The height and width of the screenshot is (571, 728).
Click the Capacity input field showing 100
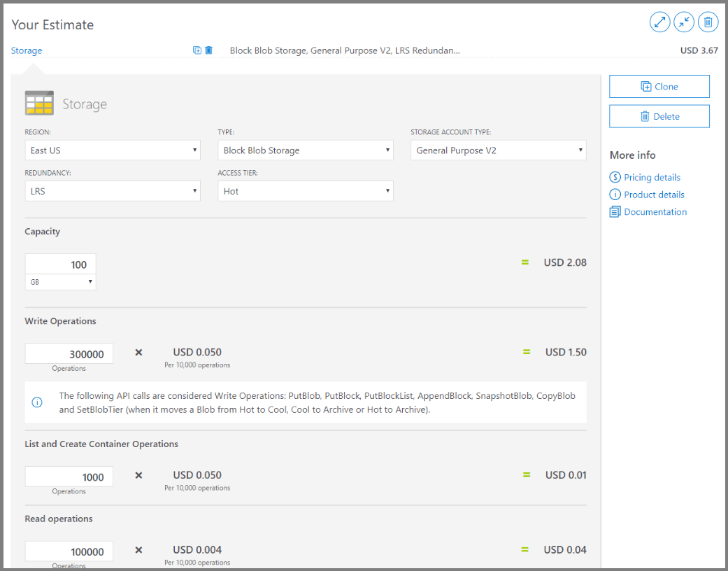point(60,264)
